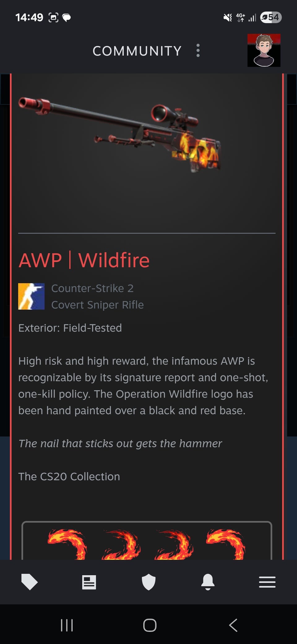Tap the second flame sticker
The width and height of the screenshot is (297, 644).
(x=121, y=544)
